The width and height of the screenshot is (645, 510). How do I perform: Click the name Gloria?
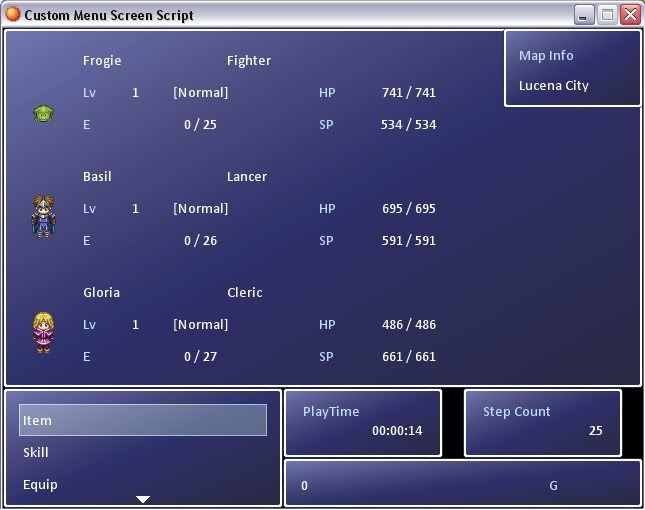coord(102,292)
